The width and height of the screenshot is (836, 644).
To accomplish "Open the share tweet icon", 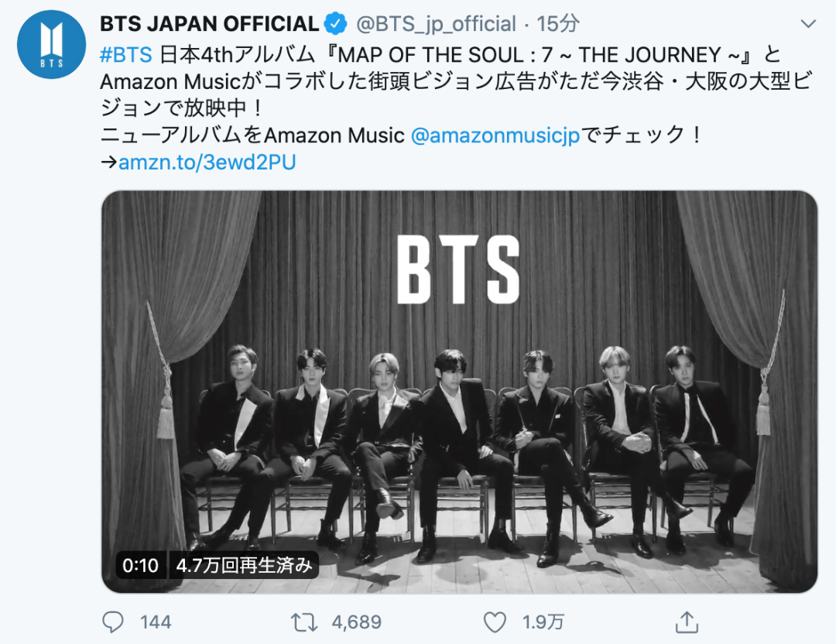I will (x=686, y=621).
